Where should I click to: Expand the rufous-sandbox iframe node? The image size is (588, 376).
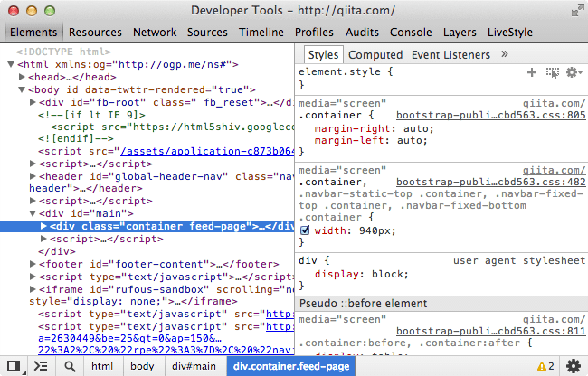click(x=33, y=289)
